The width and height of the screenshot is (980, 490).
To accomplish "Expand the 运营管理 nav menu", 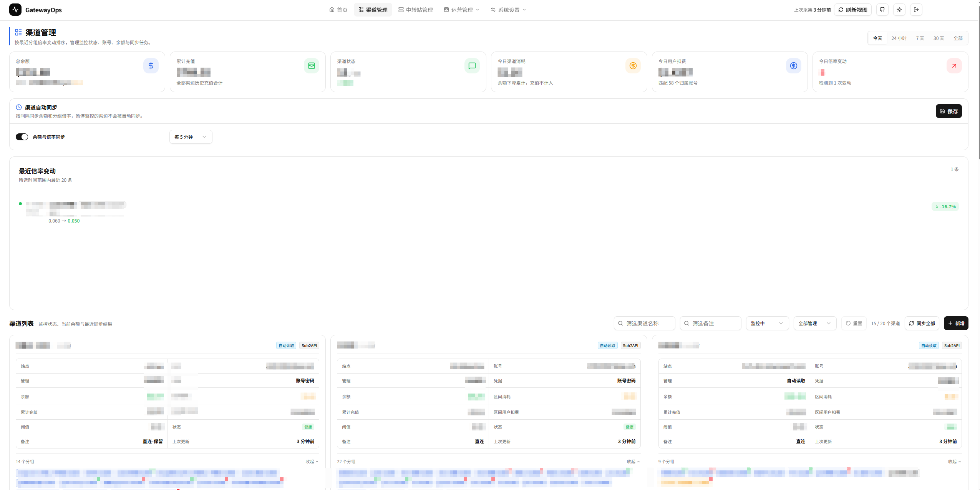I will (x=461, y=10).
